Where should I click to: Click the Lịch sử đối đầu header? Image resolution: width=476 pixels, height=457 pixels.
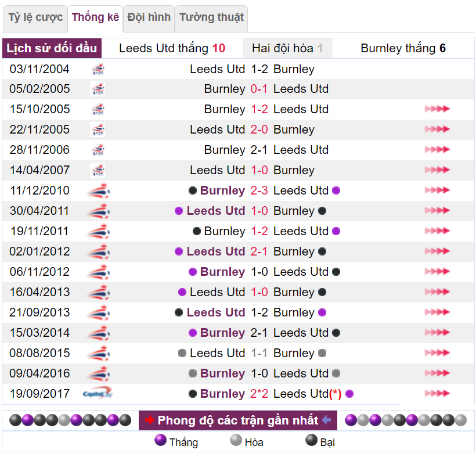coord(52,48)
